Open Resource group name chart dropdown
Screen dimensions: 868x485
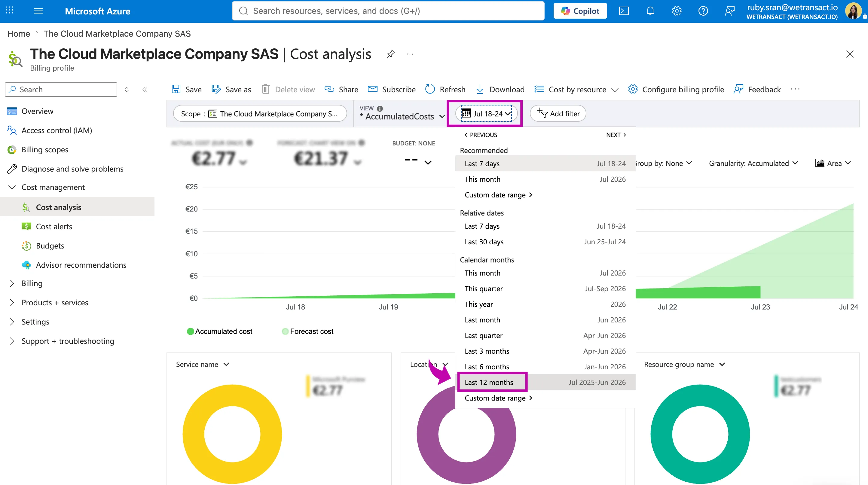click(684, 364)
